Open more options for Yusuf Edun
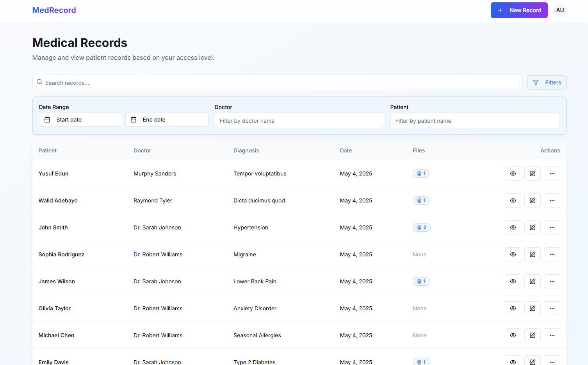The height and width of the screenshot is (365, 588). click(x=552, y=174)
